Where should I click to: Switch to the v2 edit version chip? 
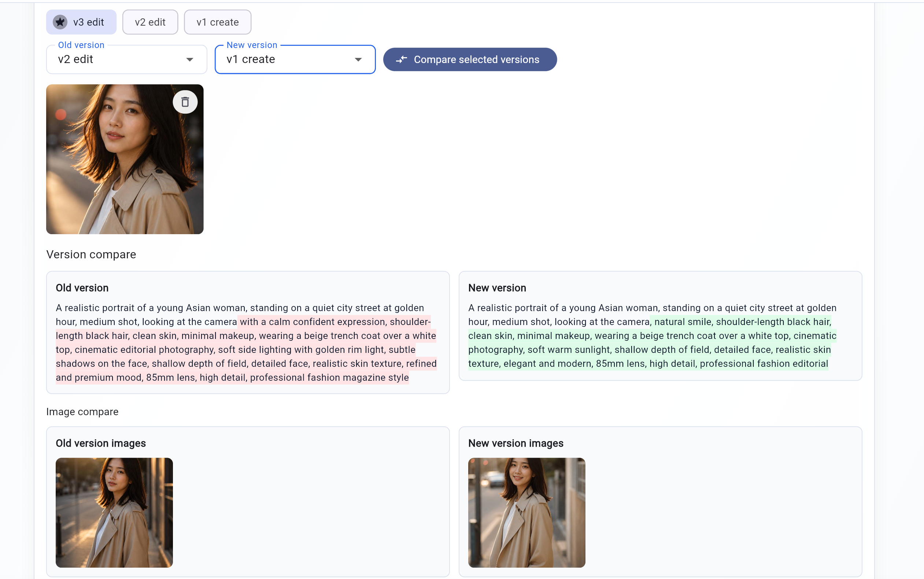[x=150, y=22]
